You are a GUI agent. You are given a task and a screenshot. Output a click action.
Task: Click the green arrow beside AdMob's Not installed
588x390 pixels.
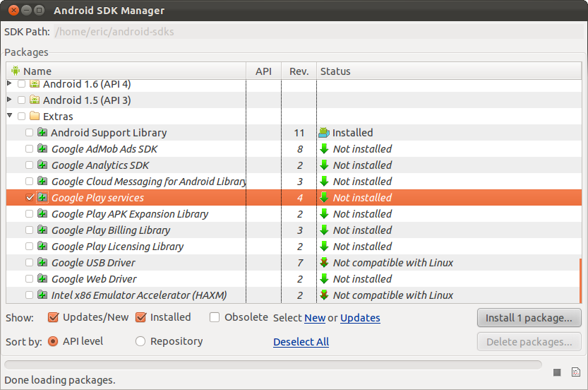[x=324, y=149]
